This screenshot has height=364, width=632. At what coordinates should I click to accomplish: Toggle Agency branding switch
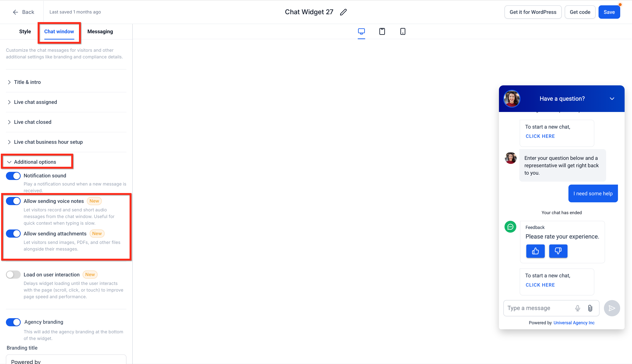point(13,322)
